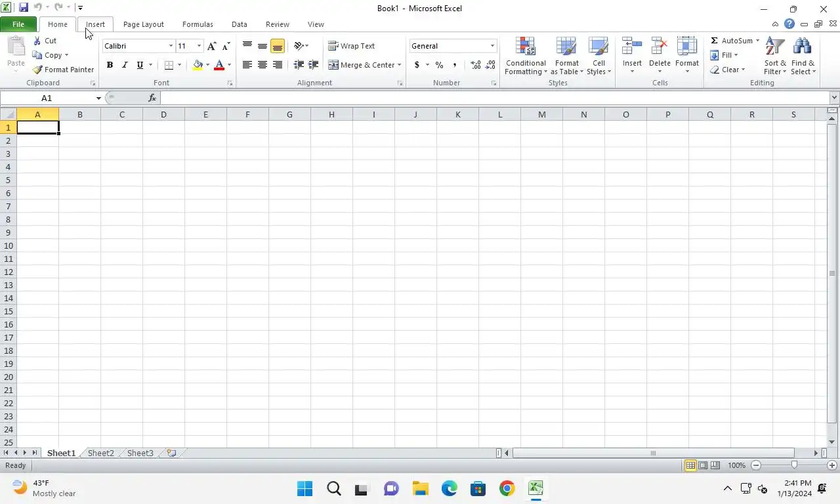Apply percent style format
This screenshot has width=840, height=504.
(439, 65)
